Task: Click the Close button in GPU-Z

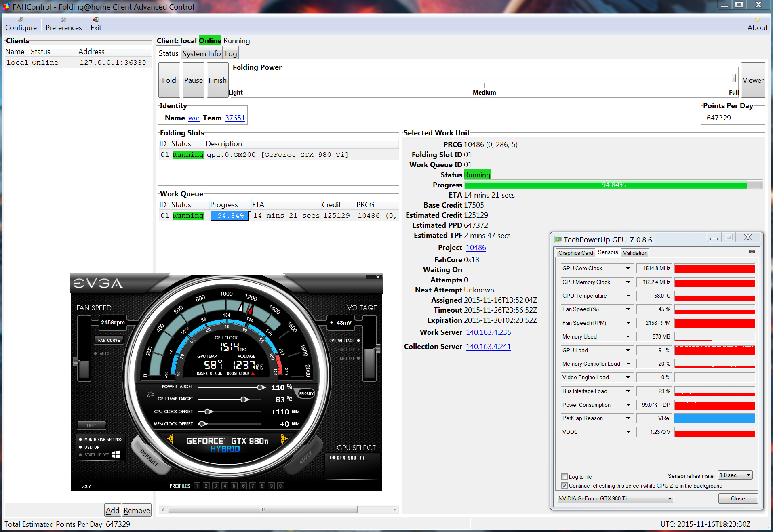Action: click(x=737, y=498)
